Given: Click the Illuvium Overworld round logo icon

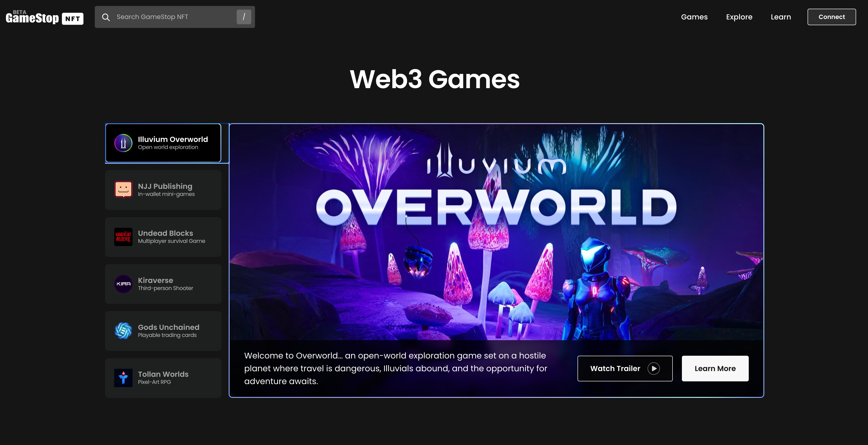Looking at the screenshot, I should [123, 143].
